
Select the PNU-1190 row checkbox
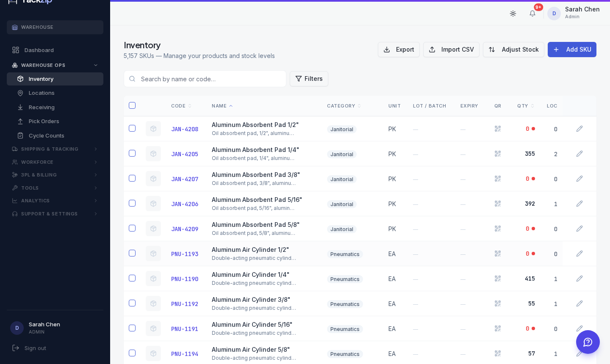tap(132, 278)
